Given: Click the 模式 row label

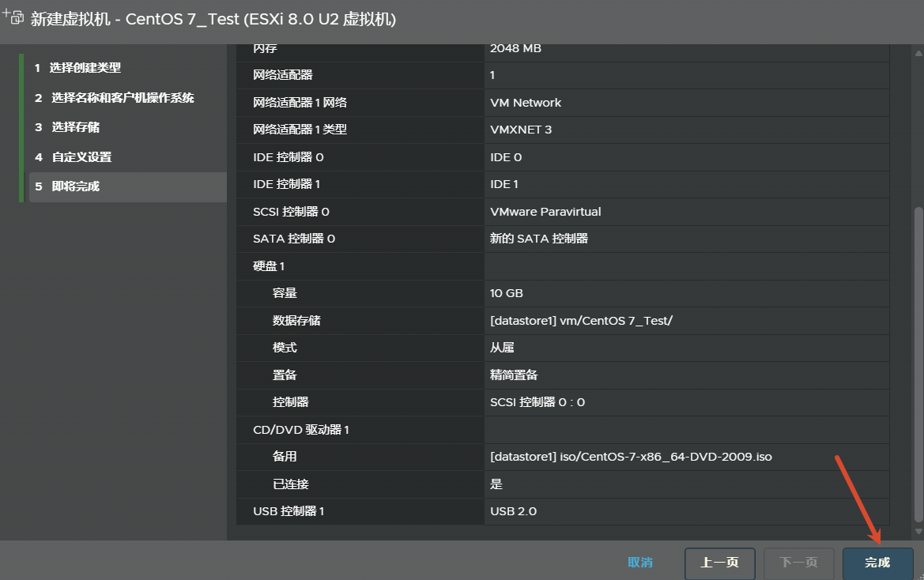Looking at the screenshot, I should click(285, 348).
